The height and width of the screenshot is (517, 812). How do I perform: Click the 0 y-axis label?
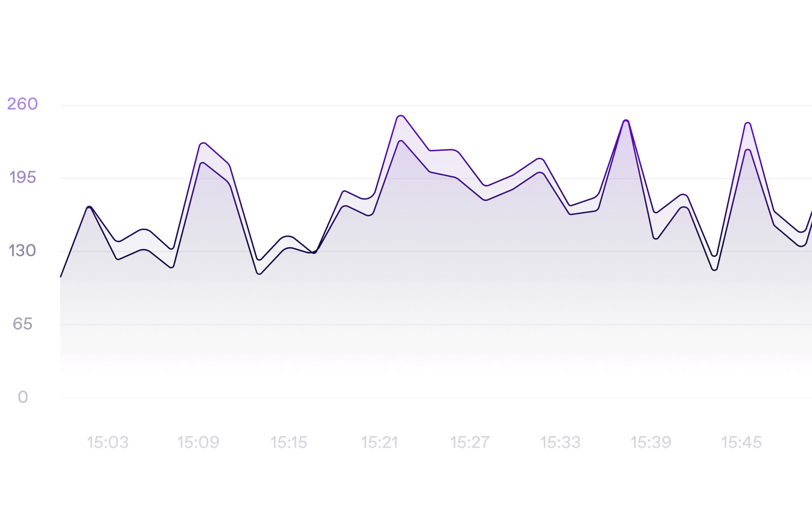click(x=23, y=397)
